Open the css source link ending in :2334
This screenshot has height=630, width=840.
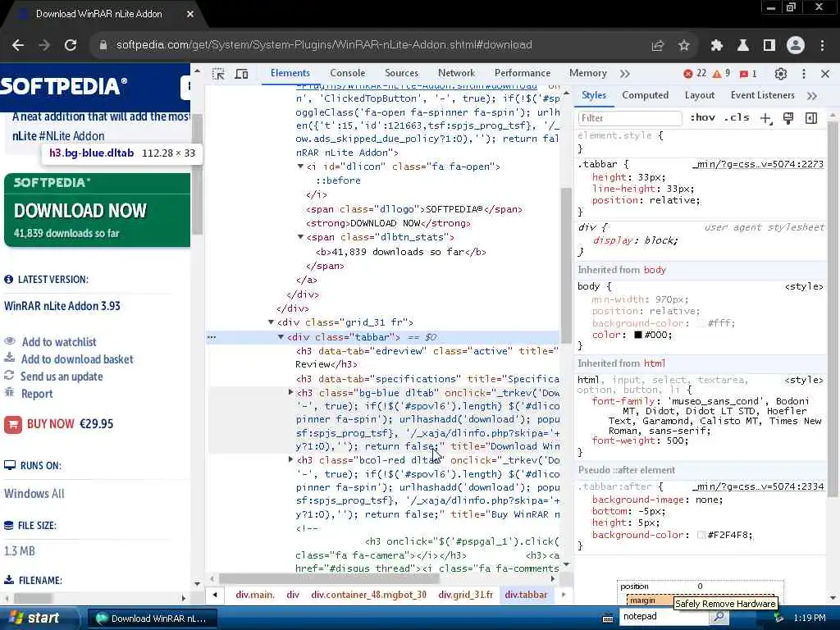[x=757, y=486]
